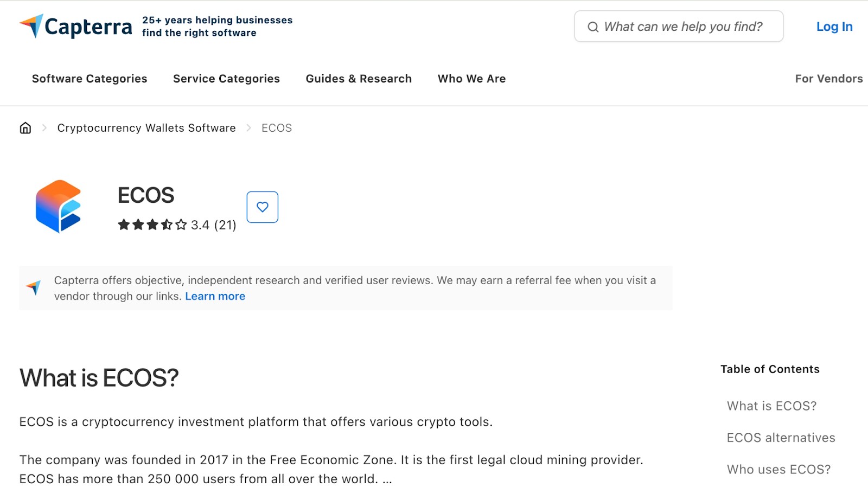Expand the Service Categories menu

pyautogui.click(x=226, y=79)
